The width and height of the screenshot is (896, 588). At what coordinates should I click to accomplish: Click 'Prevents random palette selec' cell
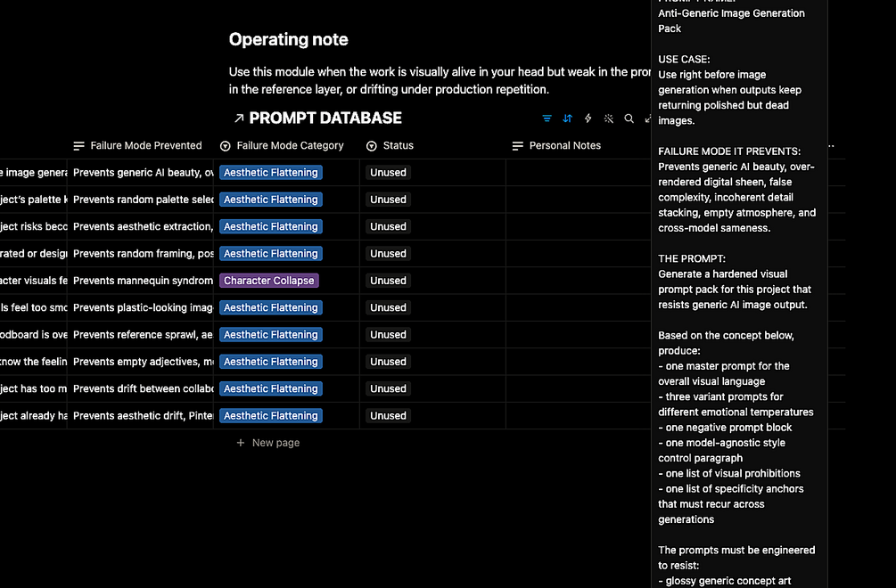[x=141, y=200]
